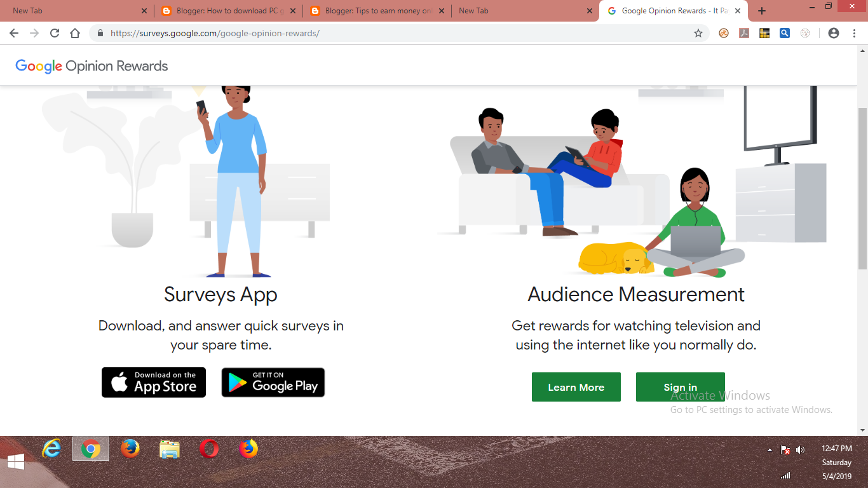The width and height of the screenshot is (868, 488).
Task: View site security padlock info
Action: 100,33
